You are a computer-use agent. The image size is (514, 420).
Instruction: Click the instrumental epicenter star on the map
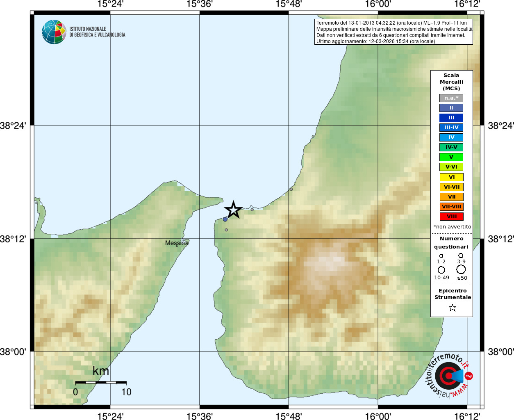pos(233,210)
